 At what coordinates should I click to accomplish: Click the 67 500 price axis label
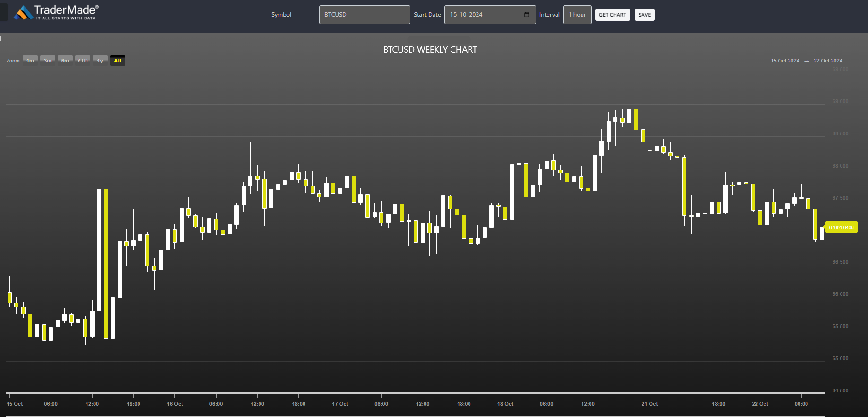tap(840, 198)
